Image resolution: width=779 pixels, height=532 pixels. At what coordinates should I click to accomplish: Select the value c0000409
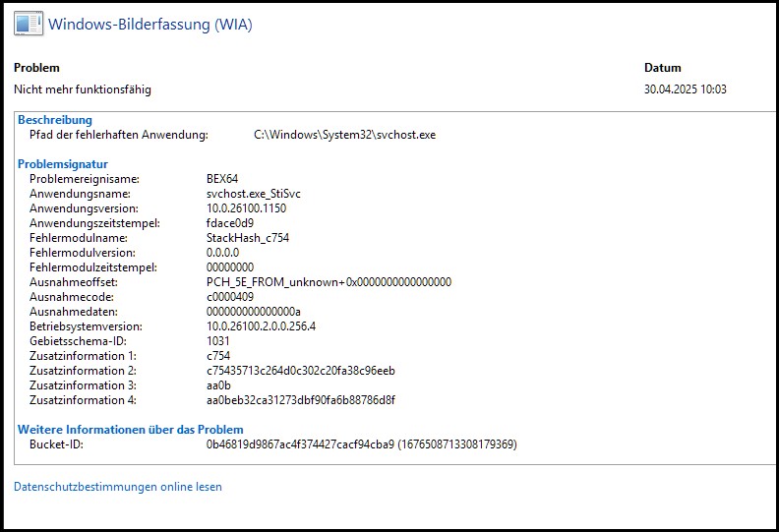(230, 297)
